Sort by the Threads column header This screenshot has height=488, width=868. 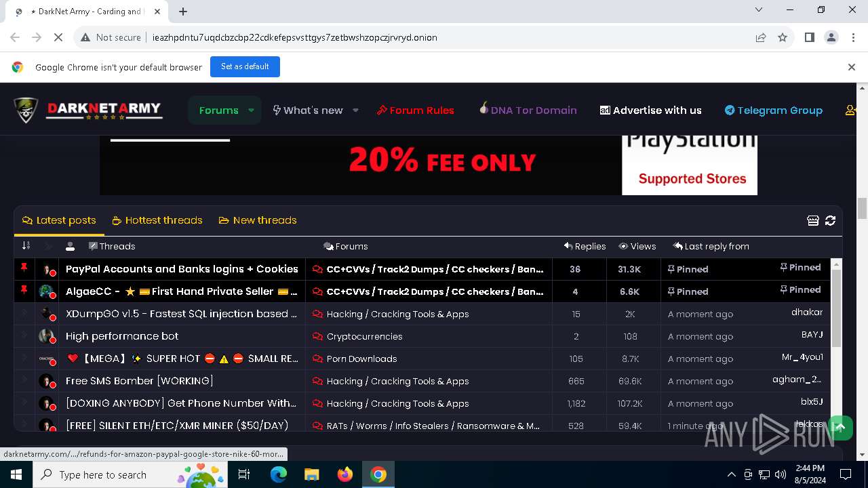pos(112,246)
